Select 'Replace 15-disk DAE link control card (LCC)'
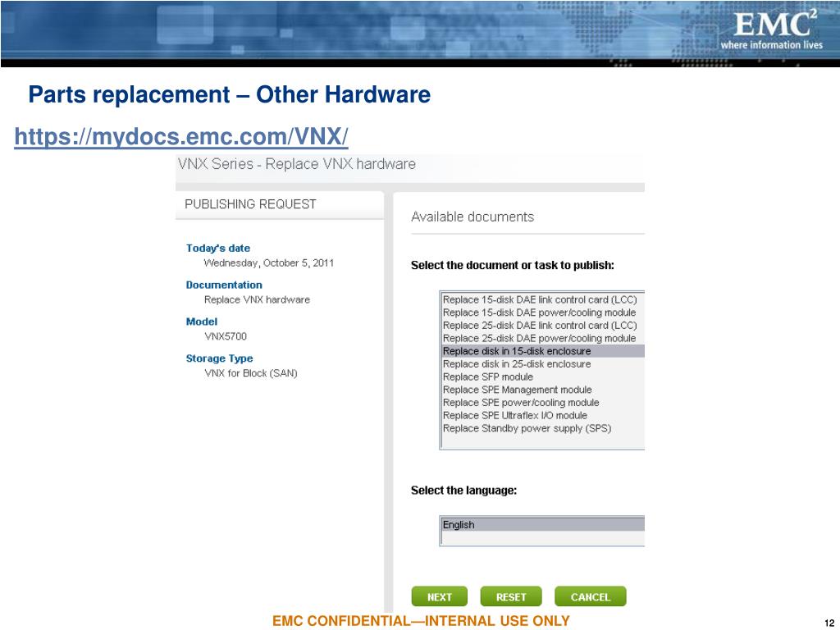Viewport: 840px width, 630px height. [x=542, y=299]
